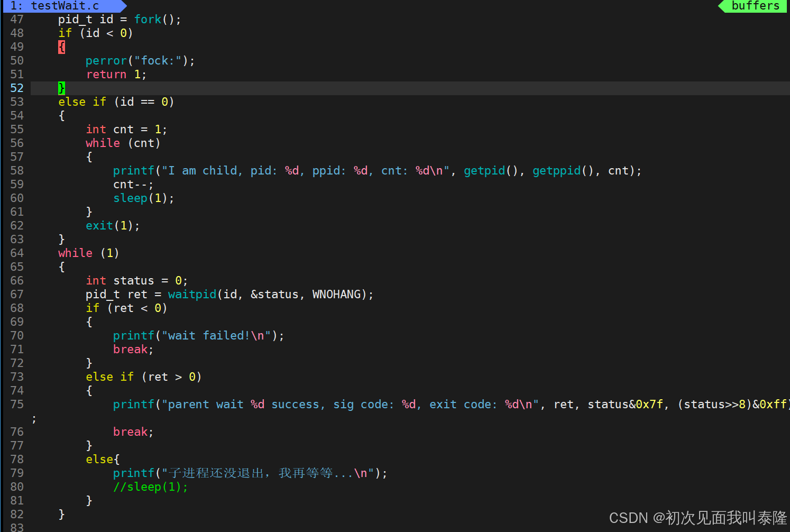This screenshot has height=532, width=790.
Task: Click getppid() in the child printf
Action: [563, 171]
